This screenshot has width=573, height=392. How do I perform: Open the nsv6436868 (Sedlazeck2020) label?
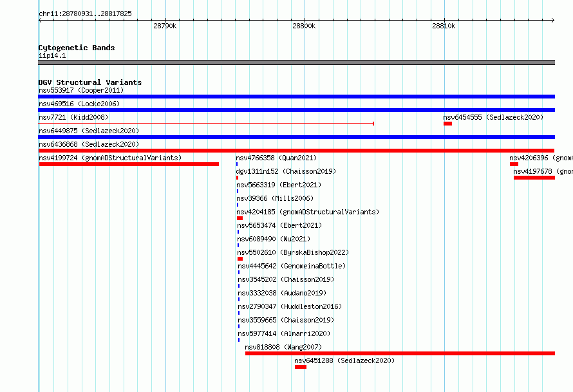point(89,144)
